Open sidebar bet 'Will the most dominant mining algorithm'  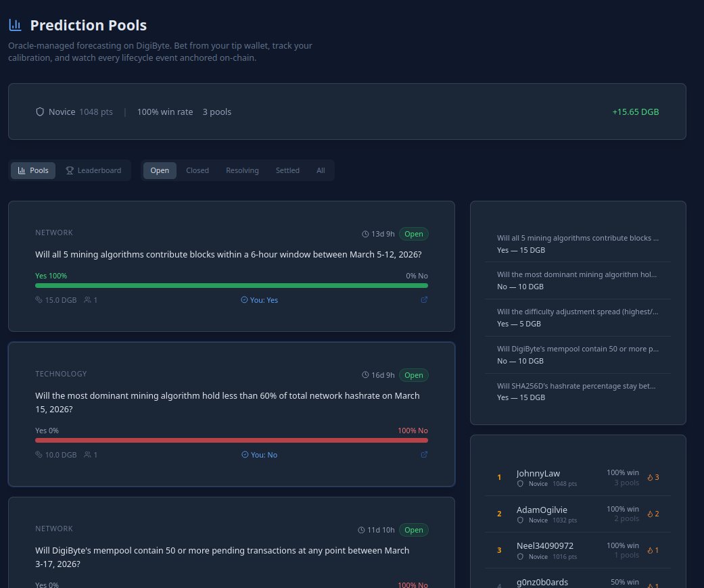[x=578, y=280]
